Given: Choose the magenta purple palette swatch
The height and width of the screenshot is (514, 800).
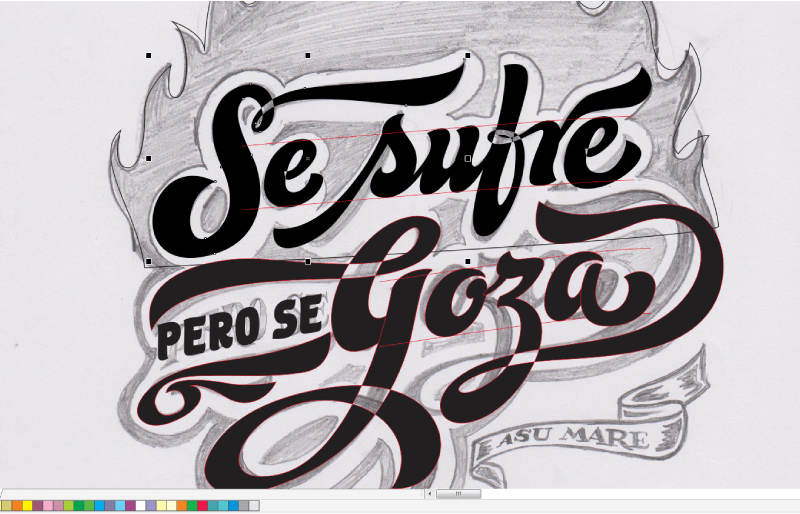Looking at the screenshot, I should pos(130,506).
